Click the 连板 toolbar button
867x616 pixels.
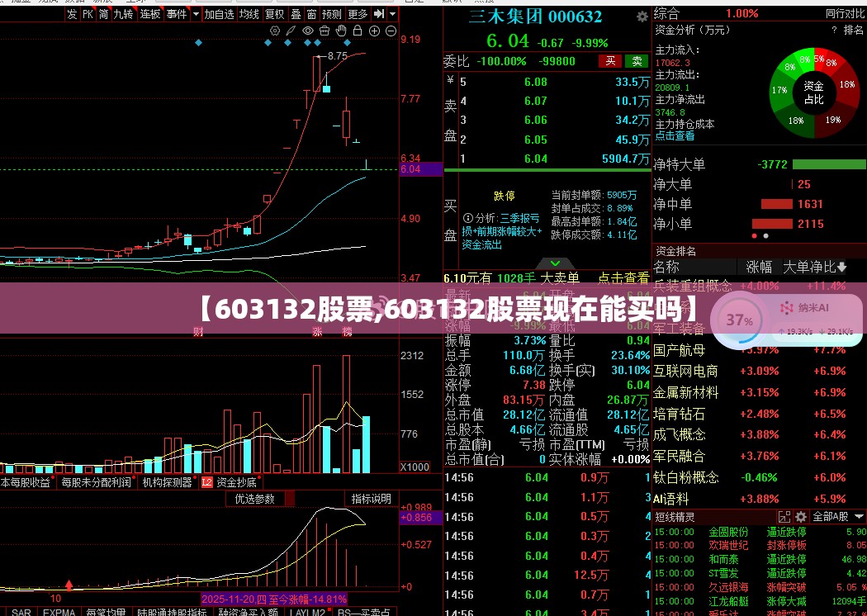pyautogui.click(x=149, y=14)
